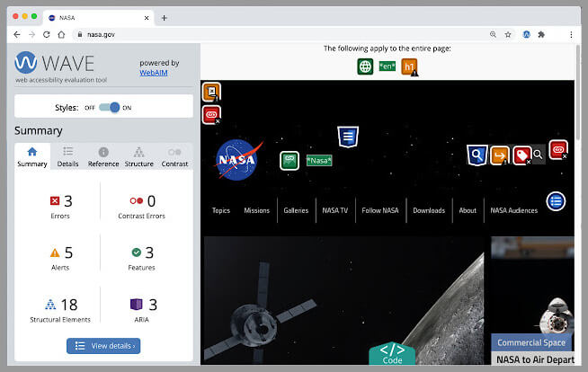588x372 pixels.
Task: Click the yellow Alerts triangle icon
Action: [x=55, y=252]
